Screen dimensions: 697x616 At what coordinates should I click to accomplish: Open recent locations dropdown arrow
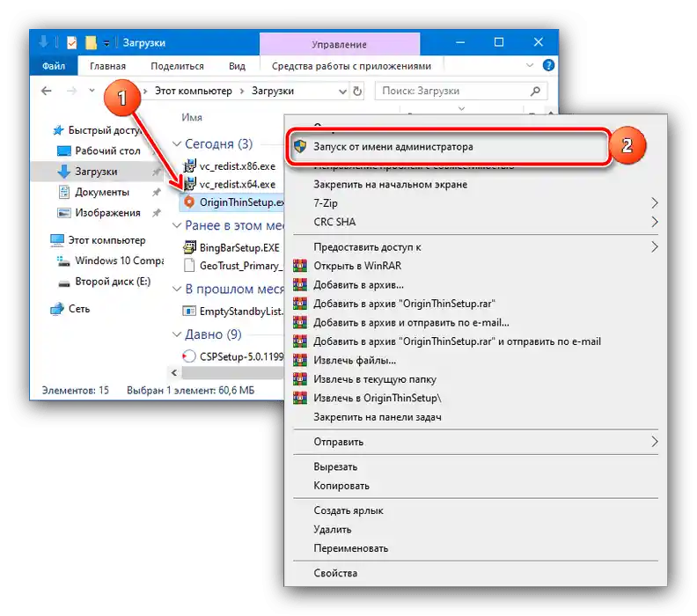click(x=92, y=91)
